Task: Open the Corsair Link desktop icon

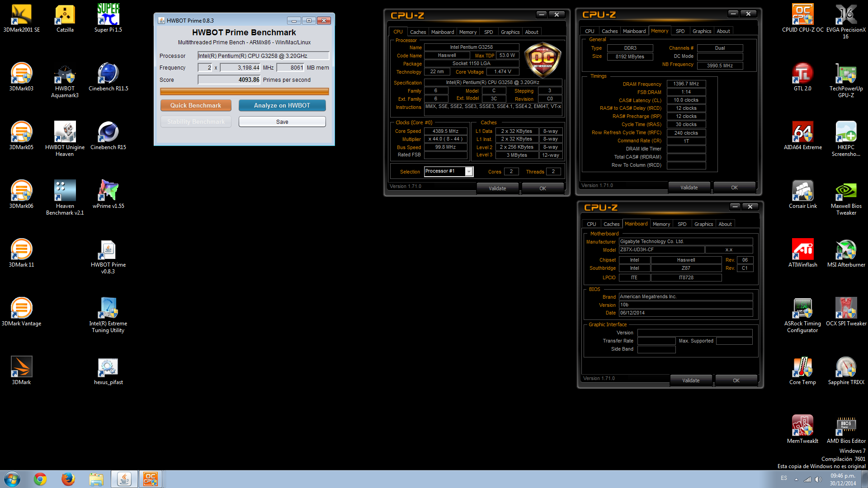Action: (802, 194)
